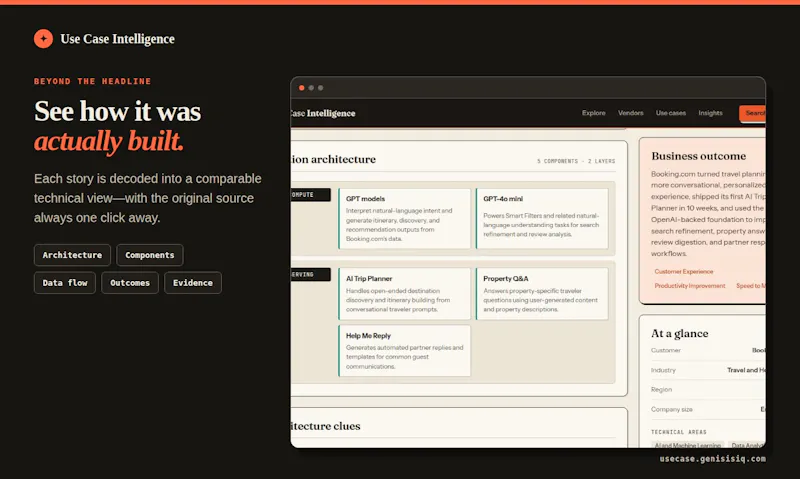Click the Business outcome heading

(698, 156)
